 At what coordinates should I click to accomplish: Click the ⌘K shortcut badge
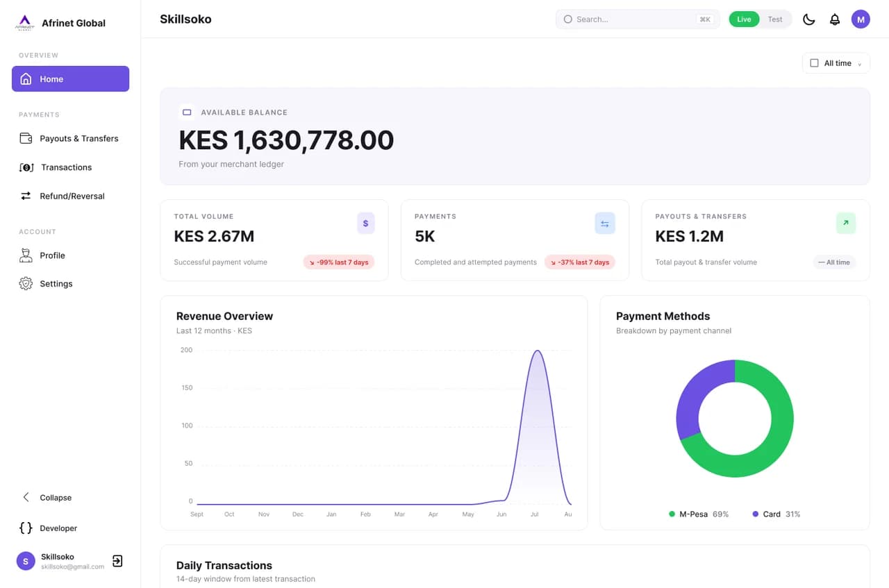point(705,19)
